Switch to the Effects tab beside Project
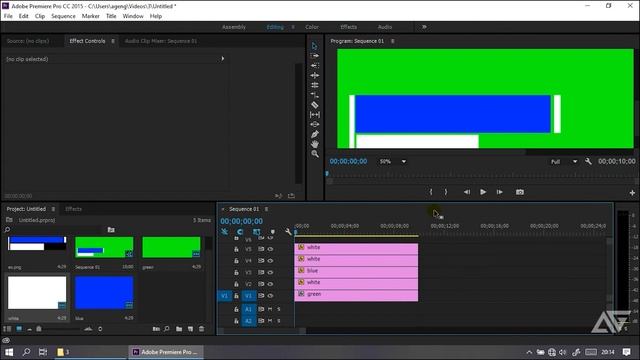Viewport: 640px width, 360px height. tap(73, 209)
